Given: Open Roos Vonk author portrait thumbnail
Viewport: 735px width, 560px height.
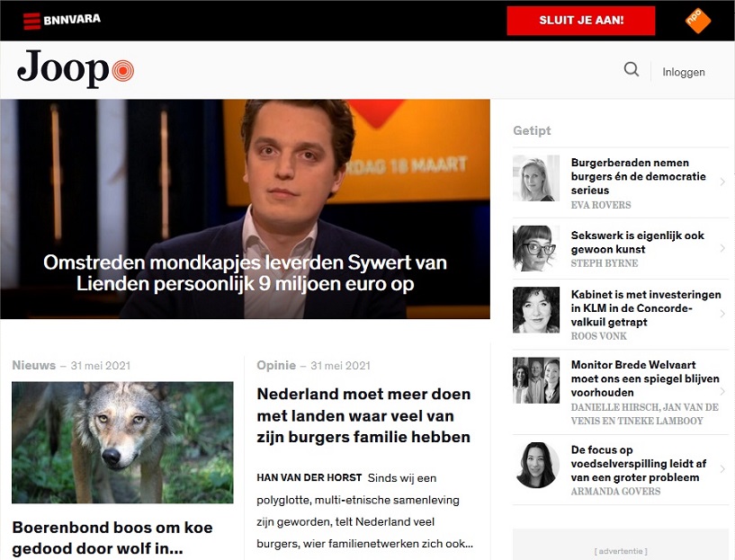Looking at the screenshot, I should click(536, 310).
